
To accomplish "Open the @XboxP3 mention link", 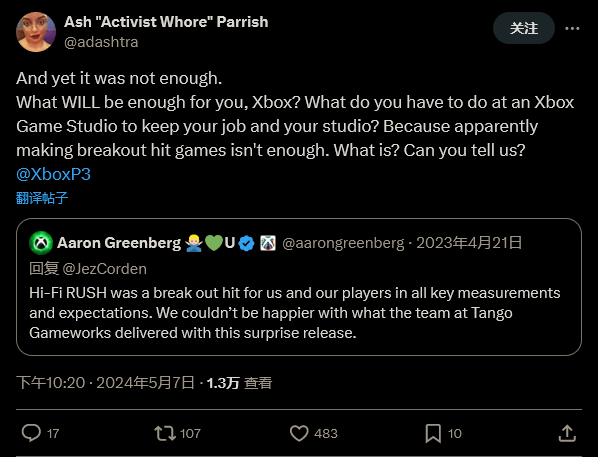I will tap(53, 174).
